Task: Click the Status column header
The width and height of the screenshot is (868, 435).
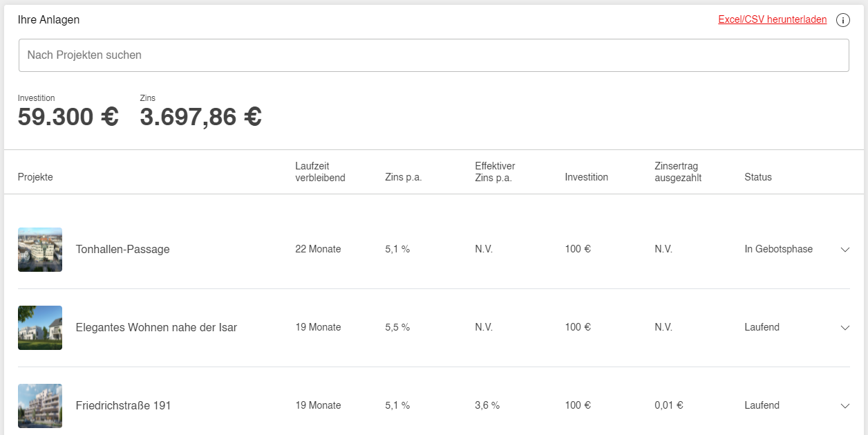Action: (x=757, y=177)
